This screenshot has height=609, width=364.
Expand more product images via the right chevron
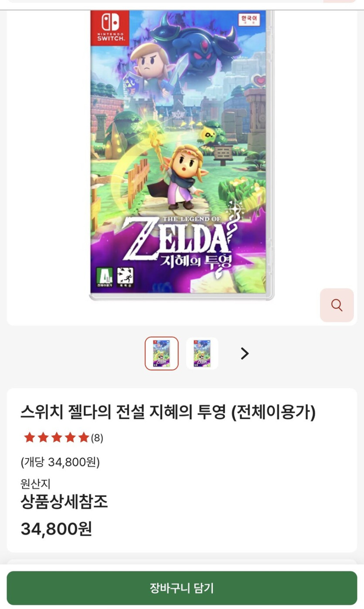pyautogui.click(x=244, y=354)
